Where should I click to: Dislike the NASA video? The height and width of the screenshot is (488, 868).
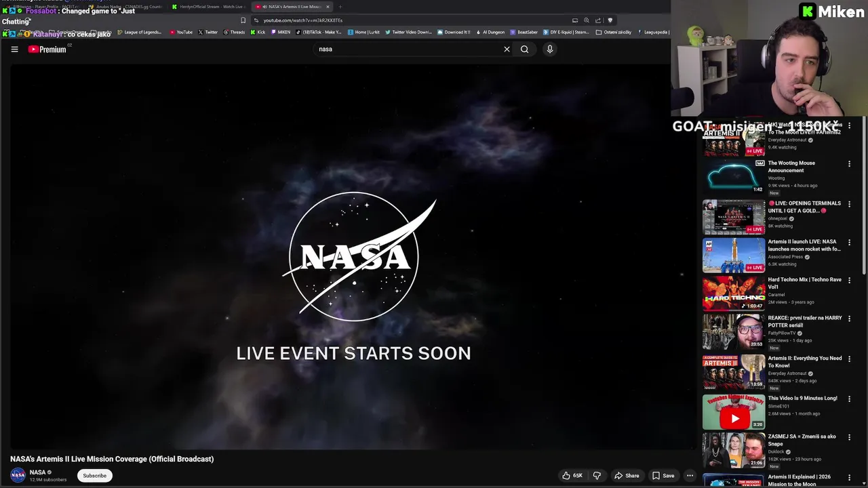click(597, 476)
